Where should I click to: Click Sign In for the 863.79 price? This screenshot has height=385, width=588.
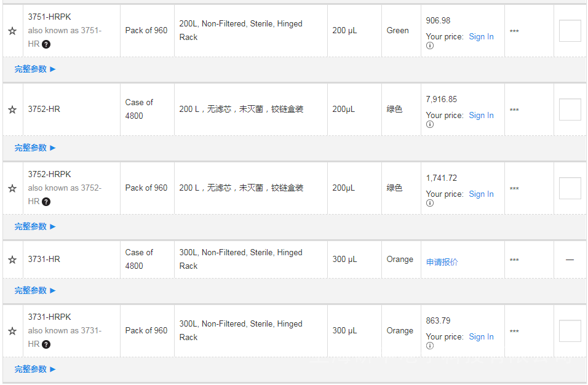(x=481, y=337)
